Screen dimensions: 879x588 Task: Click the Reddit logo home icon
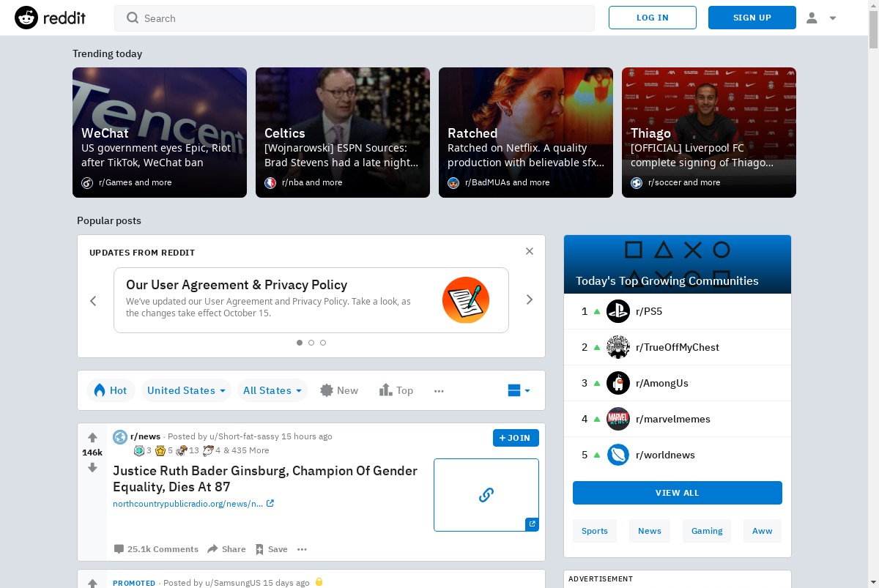(26, 18)
